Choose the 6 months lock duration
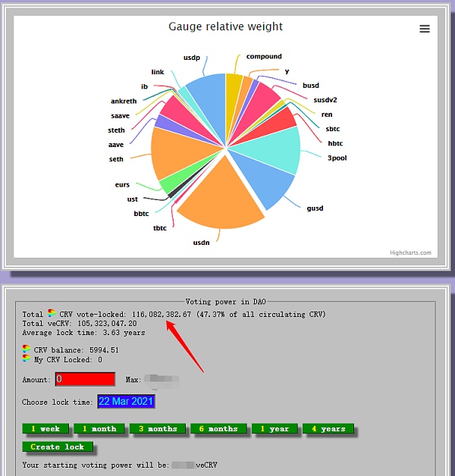455x476 pixels. point(218,429)
